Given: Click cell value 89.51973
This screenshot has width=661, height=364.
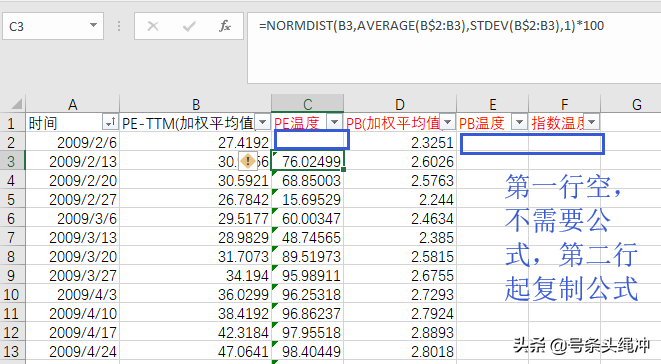Looking at the screenshot, I should (x=308, y=256).
